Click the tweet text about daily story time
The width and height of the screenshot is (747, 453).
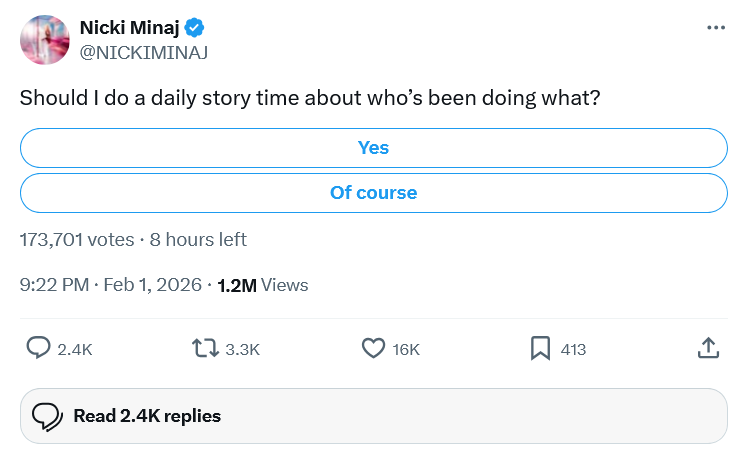(x=310, y=100)
